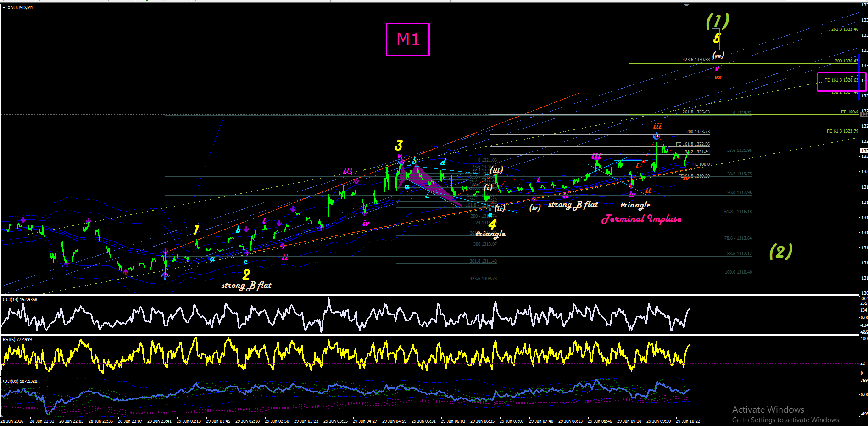Select the white (vx) wave label
868x426 pixels.
(x=718, y=56)
